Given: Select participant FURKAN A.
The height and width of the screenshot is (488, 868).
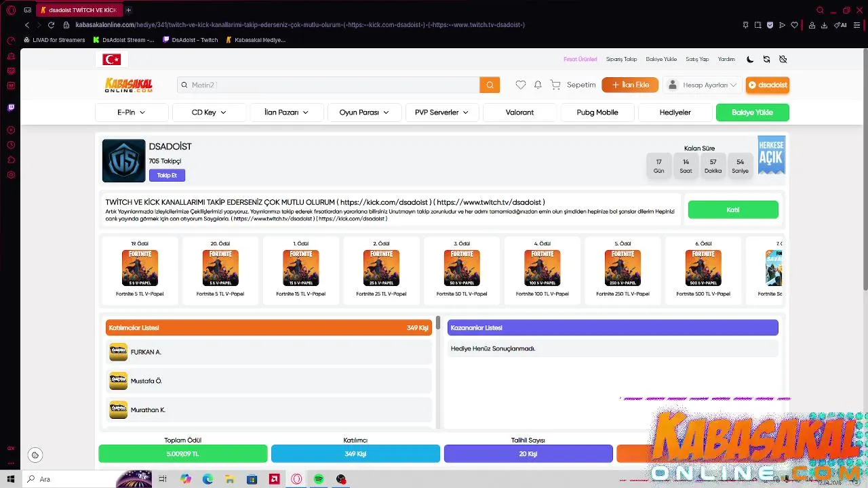Looking at the screenshot, I should 269,352.
